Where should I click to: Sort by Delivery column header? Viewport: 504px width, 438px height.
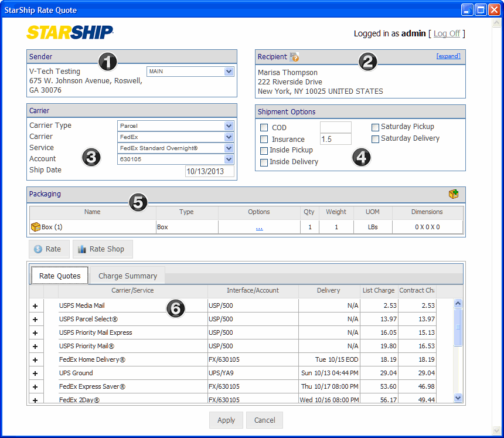point(329,290)
